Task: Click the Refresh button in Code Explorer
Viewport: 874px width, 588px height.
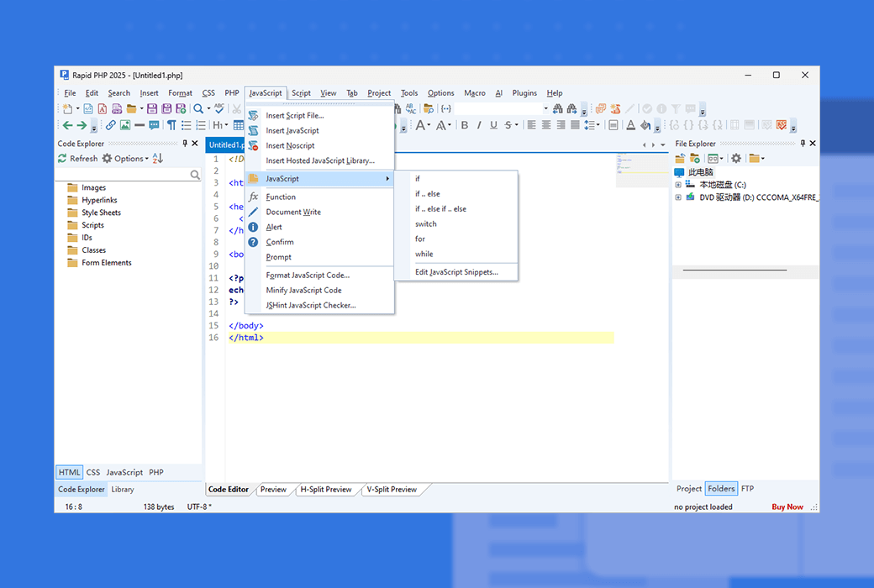Action: click(x=77, y=158)
